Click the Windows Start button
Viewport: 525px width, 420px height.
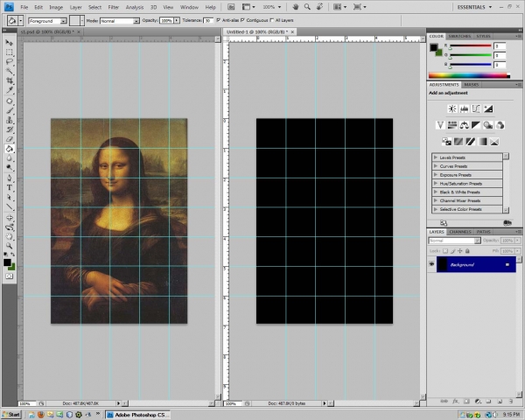coord(11,415)
